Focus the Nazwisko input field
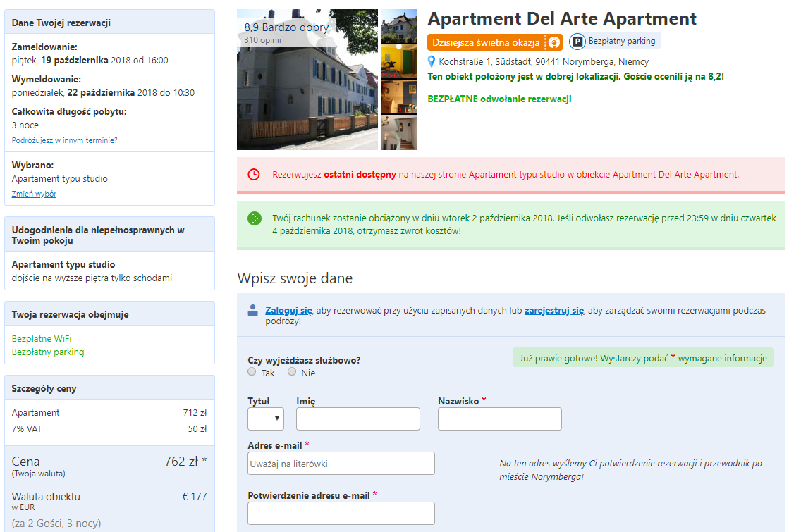Viewport: 789px width, 532px height. (499, 419)
